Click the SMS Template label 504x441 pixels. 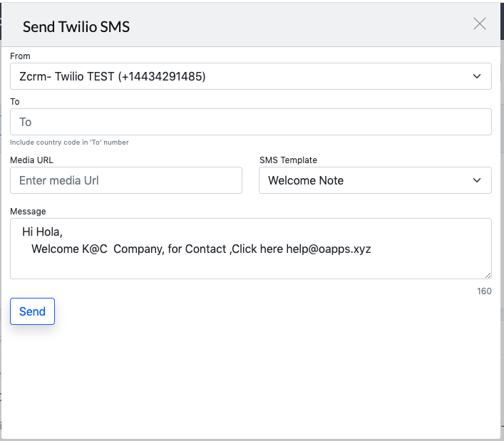click(x=288, y=160)
